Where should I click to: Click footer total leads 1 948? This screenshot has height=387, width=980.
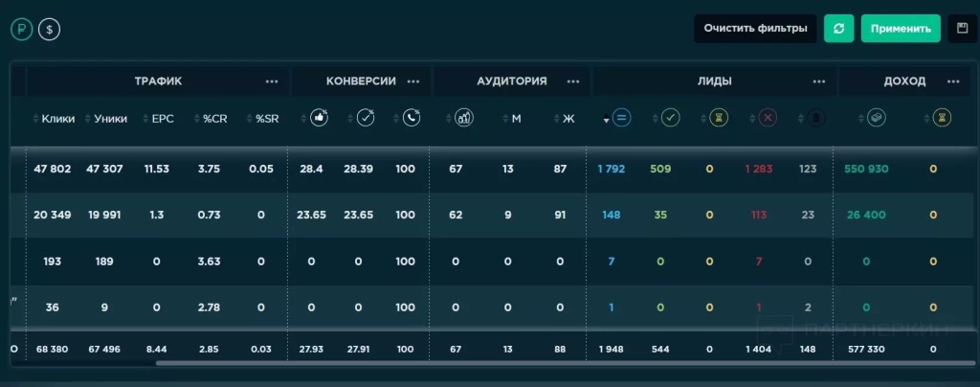coord(611,349)
